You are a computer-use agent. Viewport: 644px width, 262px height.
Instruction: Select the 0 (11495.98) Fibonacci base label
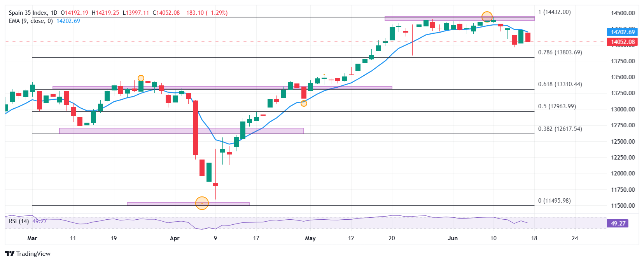click(555, 201)
